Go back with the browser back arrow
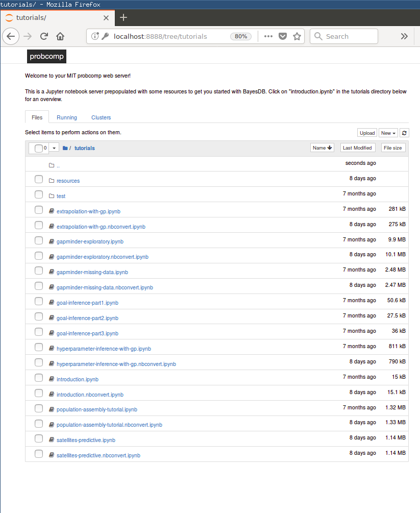 [11, 36]
